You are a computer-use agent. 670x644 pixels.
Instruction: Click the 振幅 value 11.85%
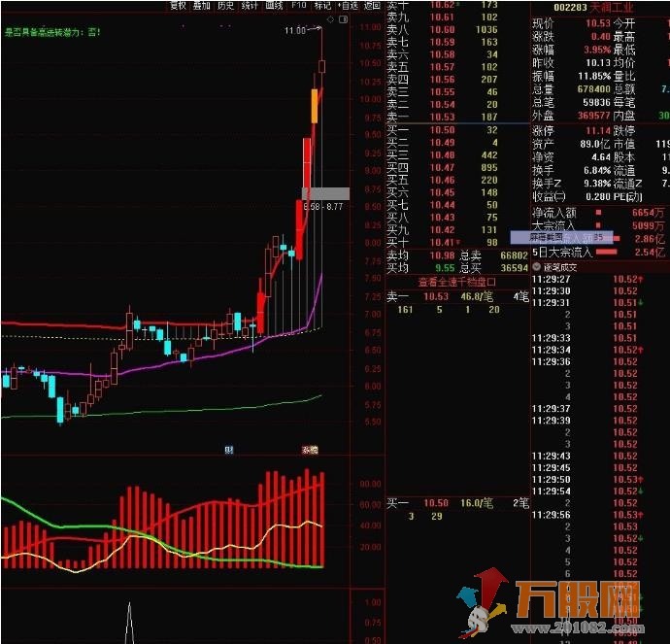click(594, 77)
